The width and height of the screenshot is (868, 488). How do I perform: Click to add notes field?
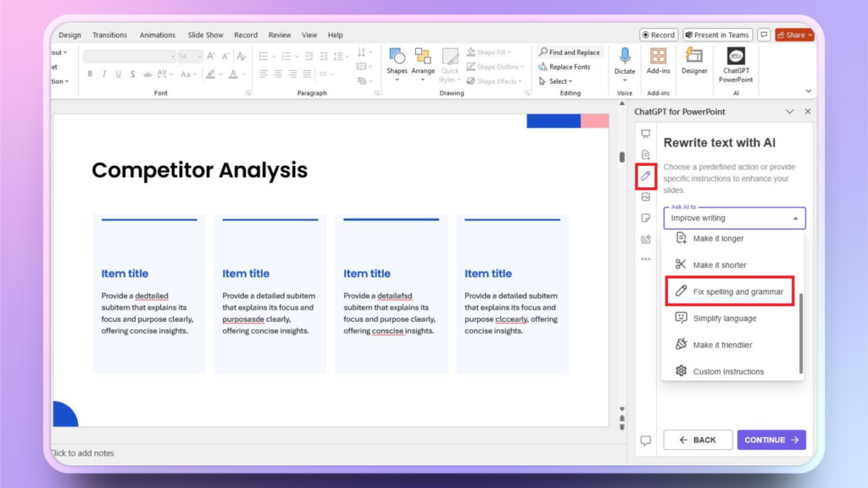[82, 453]
